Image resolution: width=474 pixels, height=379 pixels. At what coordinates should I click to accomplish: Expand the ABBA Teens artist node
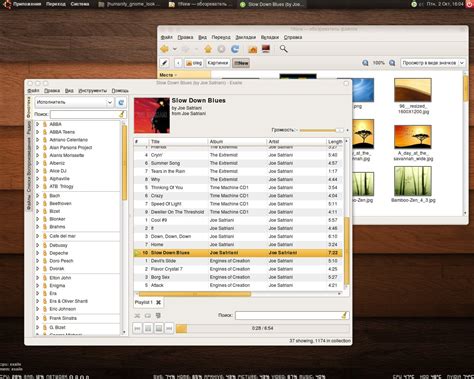click(38, 132)
